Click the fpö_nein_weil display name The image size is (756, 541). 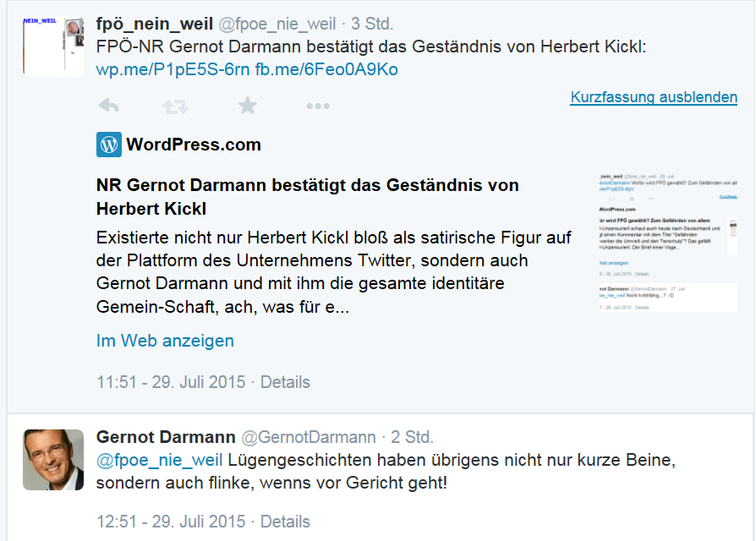(155, 24)
